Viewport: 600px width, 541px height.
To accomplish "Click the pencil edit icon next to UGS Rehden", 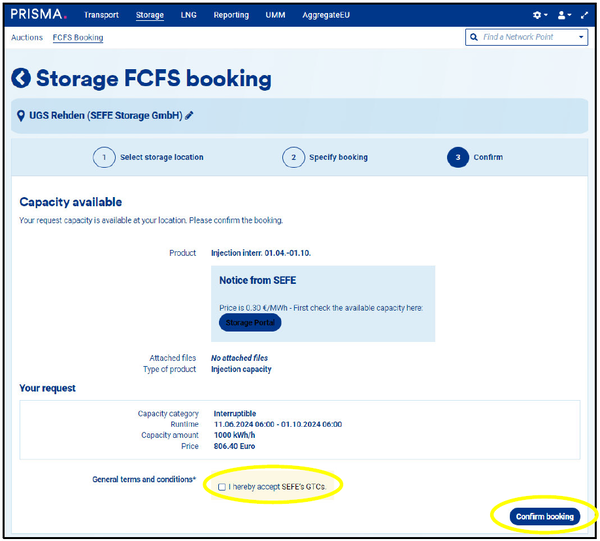I will [190, 116].
